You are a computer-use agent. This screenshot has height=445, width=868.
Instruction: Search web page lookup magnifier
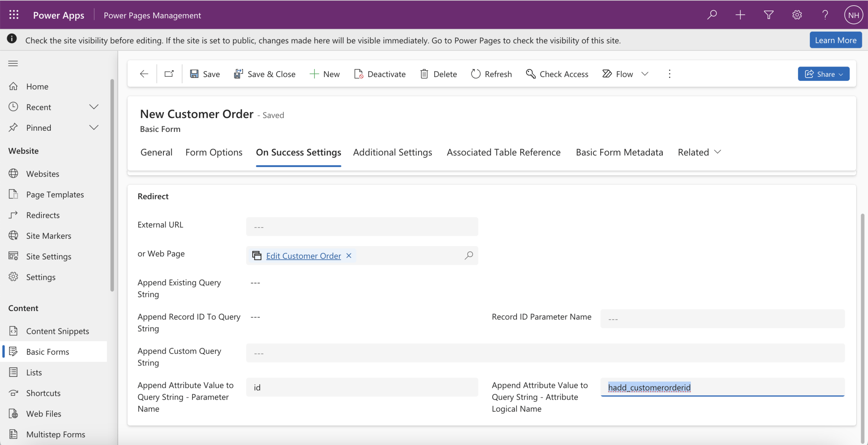click(469, 255)
